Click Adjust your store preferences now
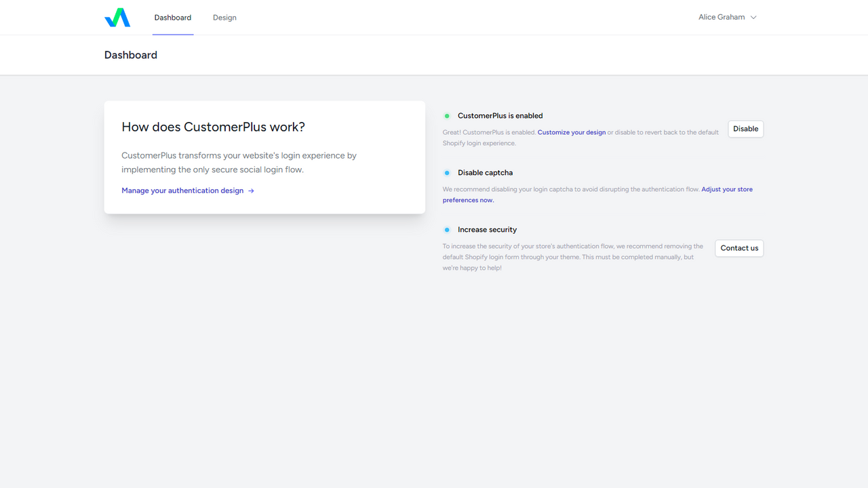Viewport: 868px width, 488px height. (x=726, y=189)
